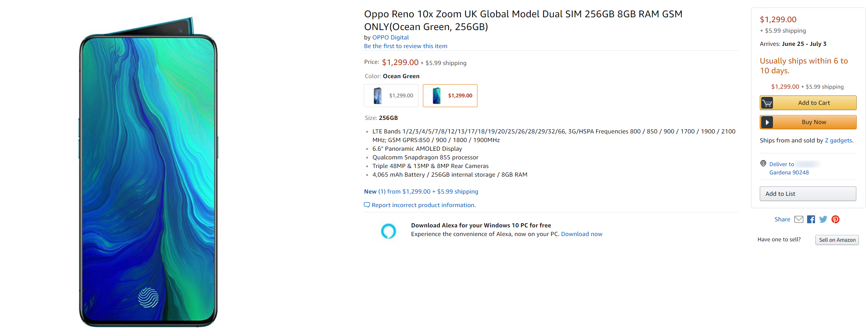Open the OPPO Digital brand link
The height and width of the screenshot is (330, 868).
(x=390, y=37)
